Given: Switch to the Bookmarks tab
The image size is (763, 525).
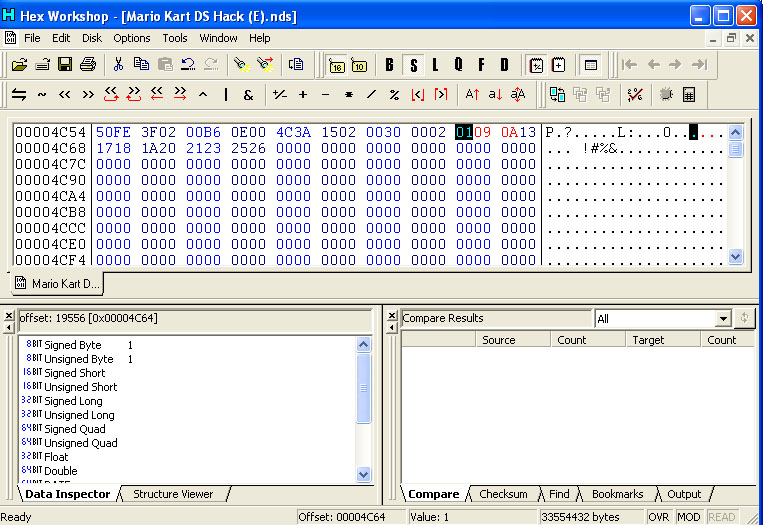Looking at the screenshot, I should coord(618,494).
